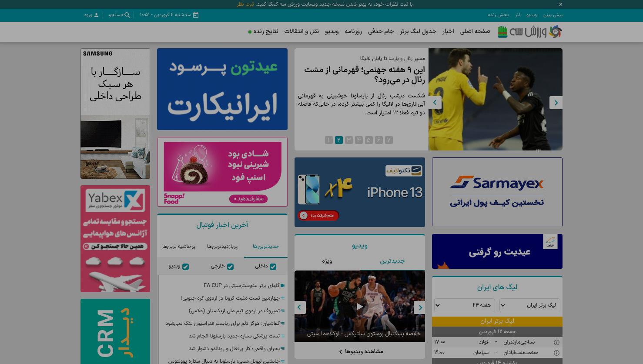
Task: Toggle the ویدیو news filter checkbox
Action: tap(185, 267)
